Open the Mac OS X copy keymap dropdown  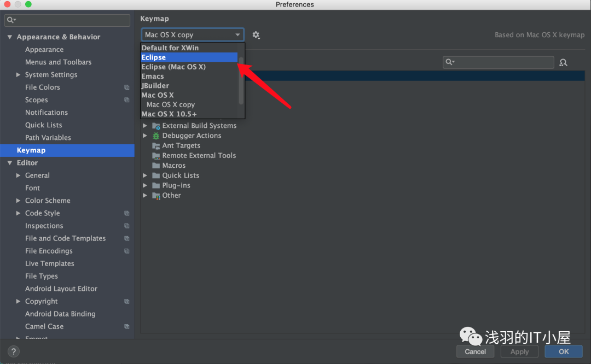[x=192, y=35]
